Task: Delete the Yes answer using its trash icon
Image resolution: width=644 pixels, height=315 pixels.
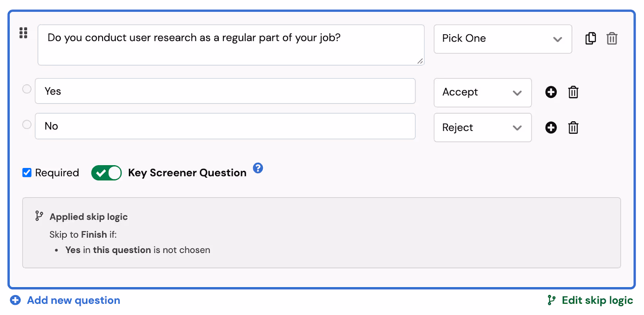Action: point(573,92)
